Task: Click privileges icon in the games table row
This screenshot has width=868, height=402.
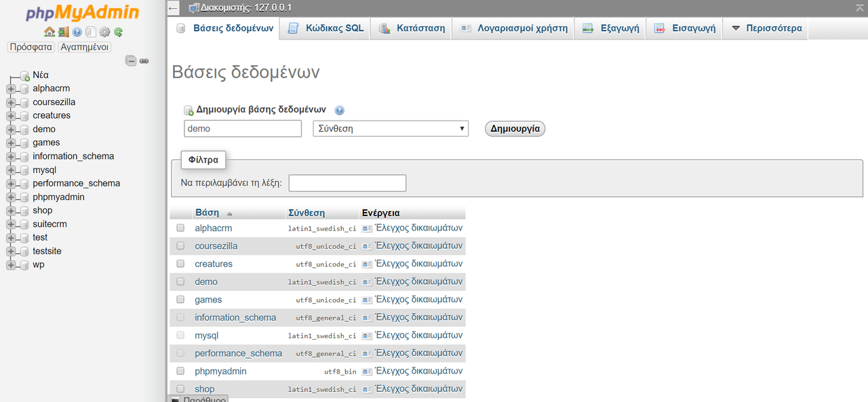Action: point(368,300)
